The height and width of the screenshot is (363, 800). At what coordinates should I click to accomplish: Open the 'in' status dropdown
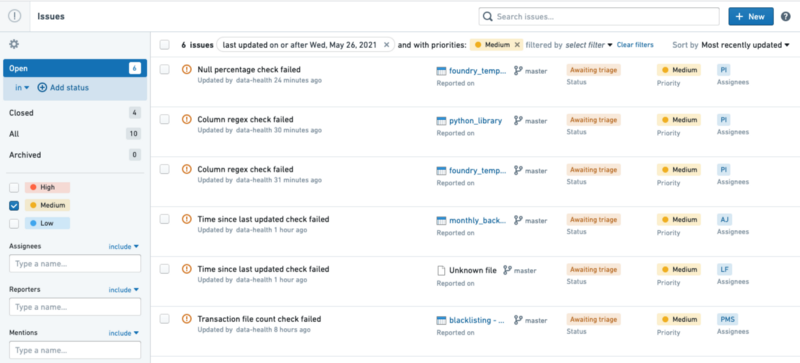[x=22, y=88]
